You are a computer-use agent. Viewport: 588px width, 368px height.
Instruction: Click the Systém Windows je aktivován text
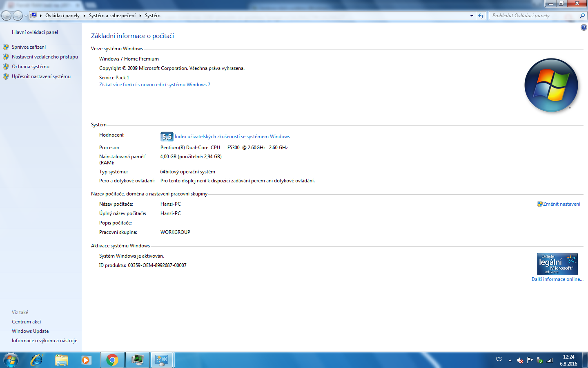coord(131,256)
